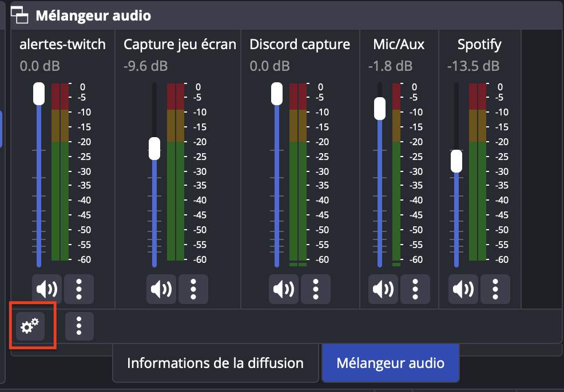The image size is (564, 392).
Task: Click the Capture jeu écran volume handle
Action: coord(154,149)
